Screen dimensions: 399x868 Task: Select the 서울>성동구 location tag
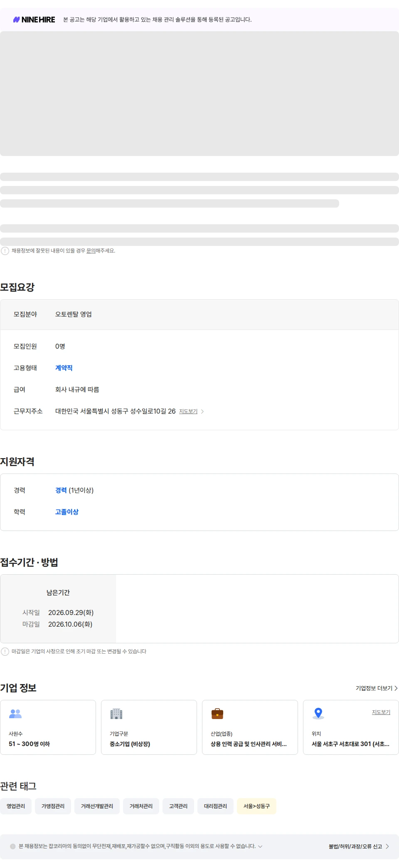pyautogui.click(x=256, y=806)
